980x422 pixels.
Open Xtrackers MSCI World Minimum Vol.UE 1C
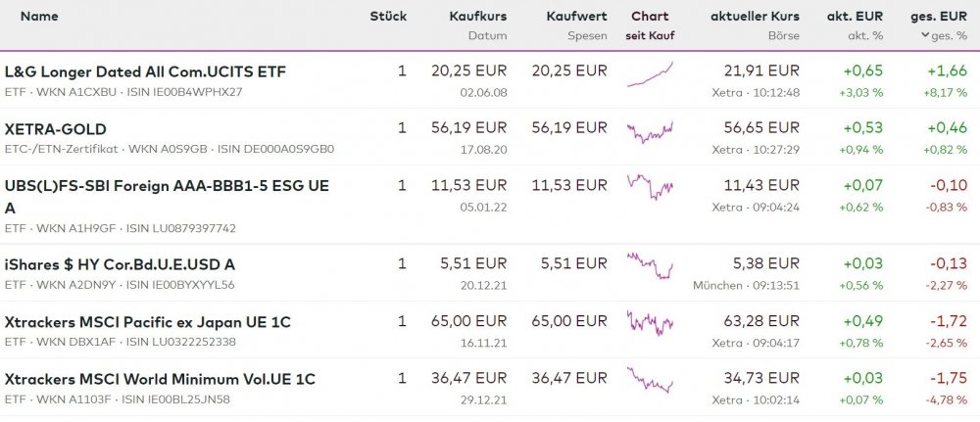click(160, 379)
